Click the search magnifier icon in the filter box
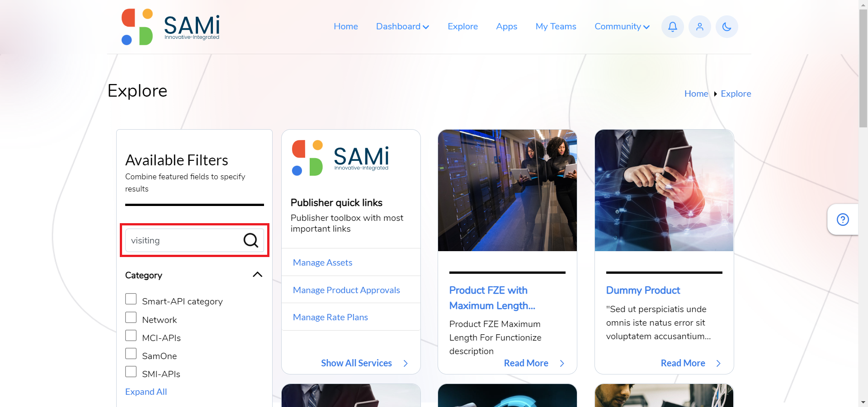 251,240
